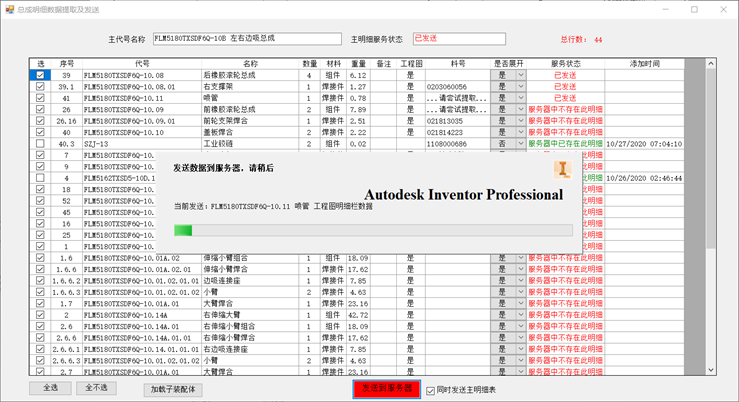Viewport: 739px width, 402px height.
Task: Check the unchecked box for row SZJ-13
Action: tap(40, 144)
